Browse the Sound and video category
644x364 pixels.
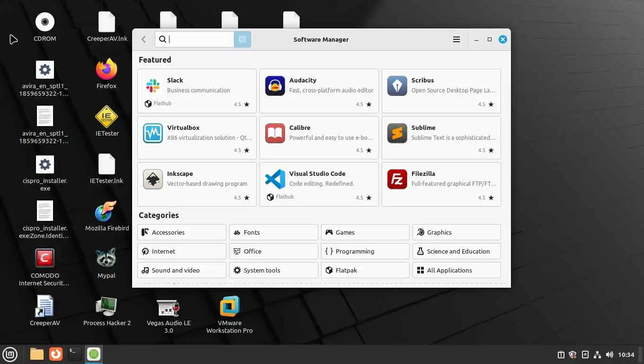182,270
